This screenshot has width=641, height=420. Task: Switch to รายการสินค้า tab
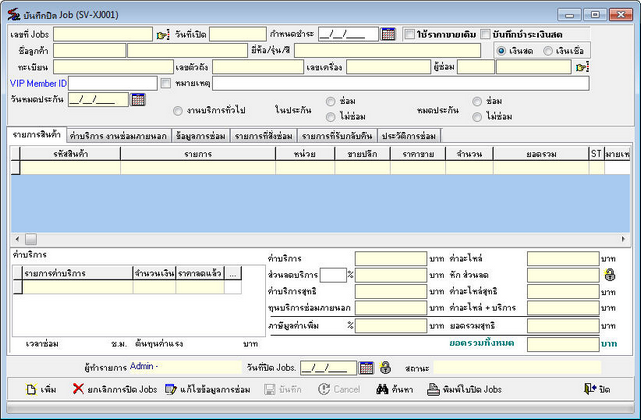(36, 135)
